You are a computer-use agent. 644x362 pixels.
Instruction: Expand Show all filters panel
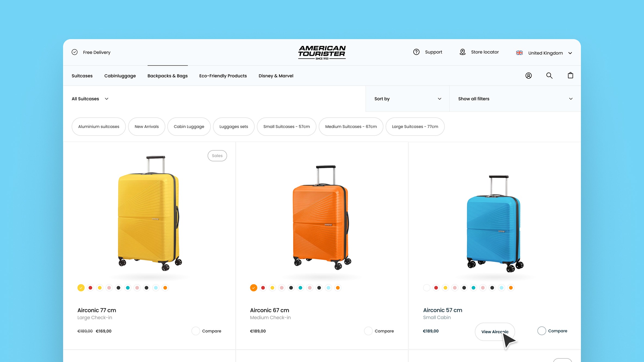(x=515, y=99)
